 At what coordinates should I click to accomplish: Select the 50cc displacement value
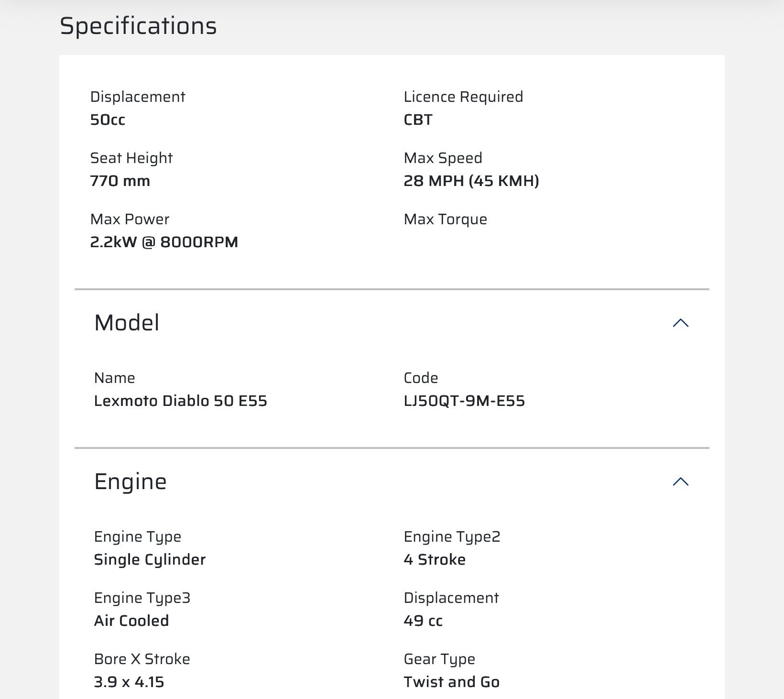click(x=108, y=120)
